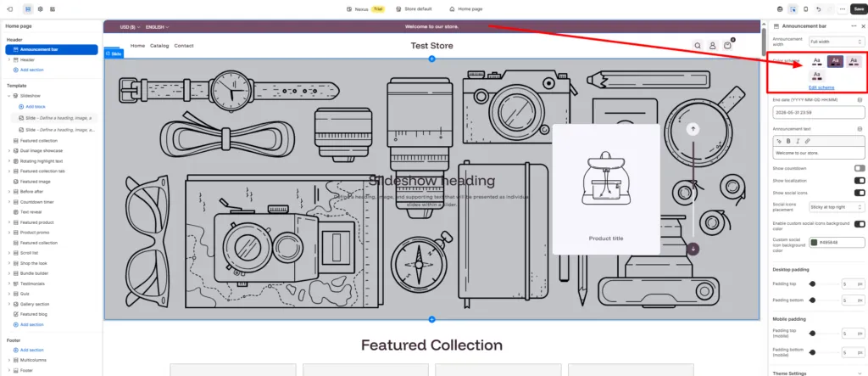The image size is (868, 376).
Task: Open the Store default market selector
Action: pos(414,9)
